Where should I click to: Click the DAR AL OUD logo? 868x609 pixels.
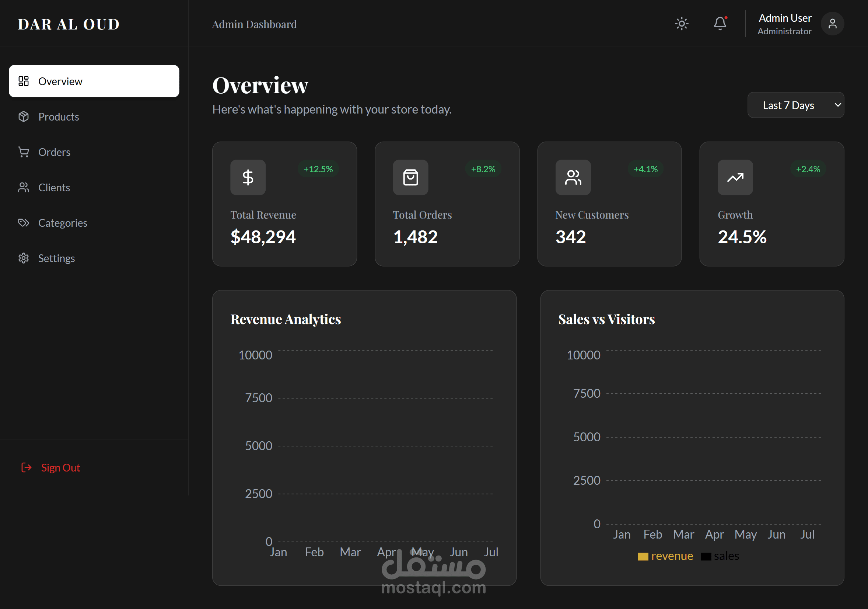tap(69, 24)
